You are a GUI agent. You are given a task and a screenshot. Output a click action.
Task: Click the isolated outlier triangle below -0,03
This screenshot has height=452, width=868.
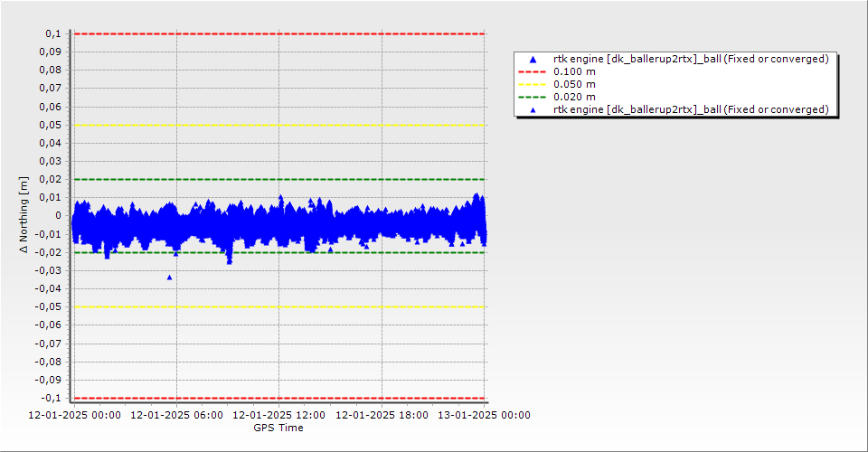169,278
